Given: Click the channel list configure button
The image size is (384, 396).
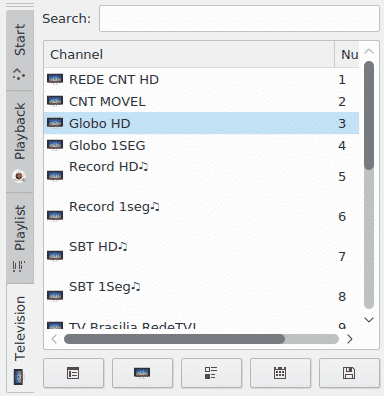Looking at the screenshot, I should tap(73, 373).
